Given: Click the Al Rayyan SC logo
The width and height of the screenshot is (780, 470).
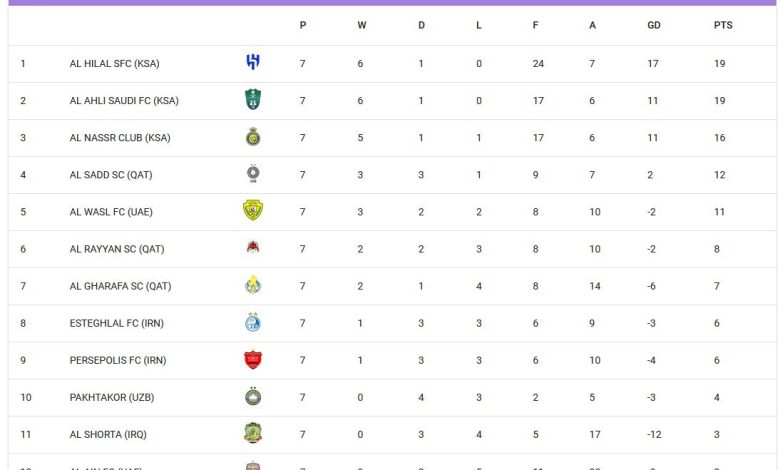Looking at the screenshot, I should (253, 248).
